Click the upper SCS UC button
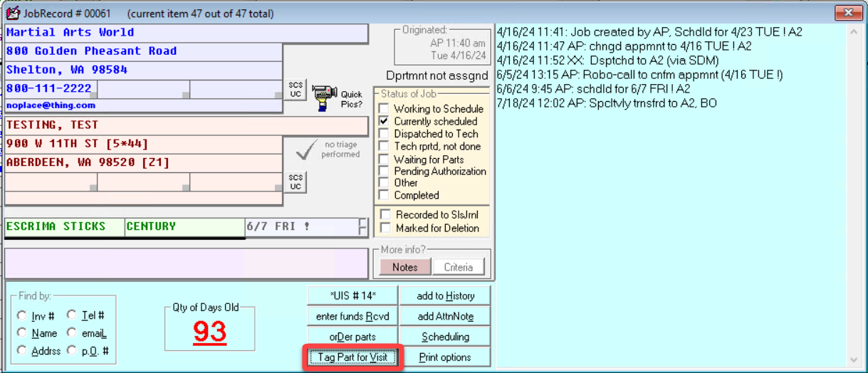This screenshot has height=373, width=868. (x=296, y=90)
